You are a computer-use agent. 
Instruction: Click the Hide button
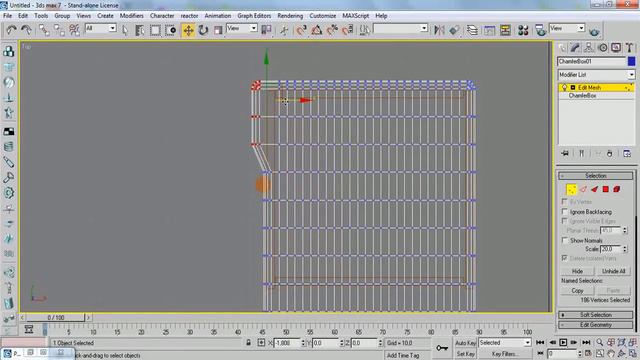tap(577, 271)
